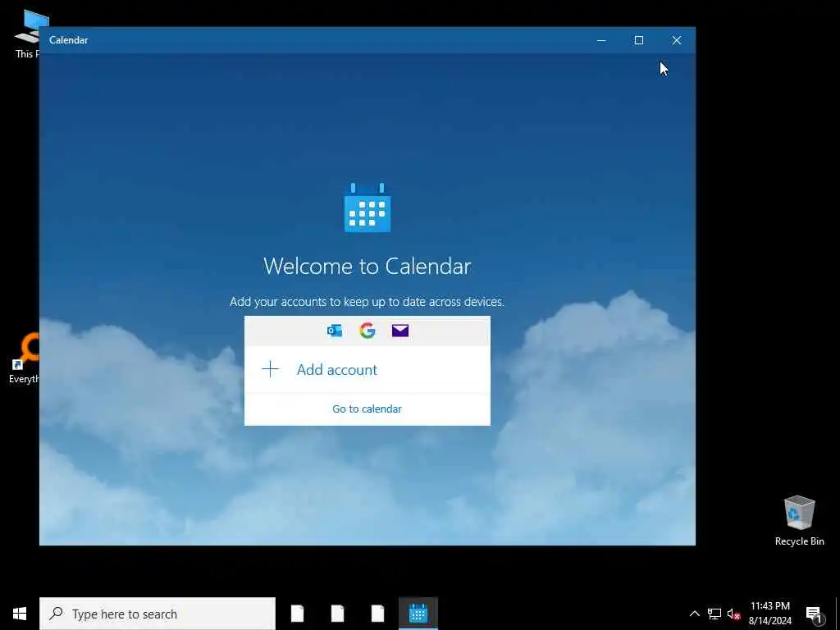Open first blank file taskbar icon
Image resolution: width=840 pixels, height=630 pixels.
(297, 614)
